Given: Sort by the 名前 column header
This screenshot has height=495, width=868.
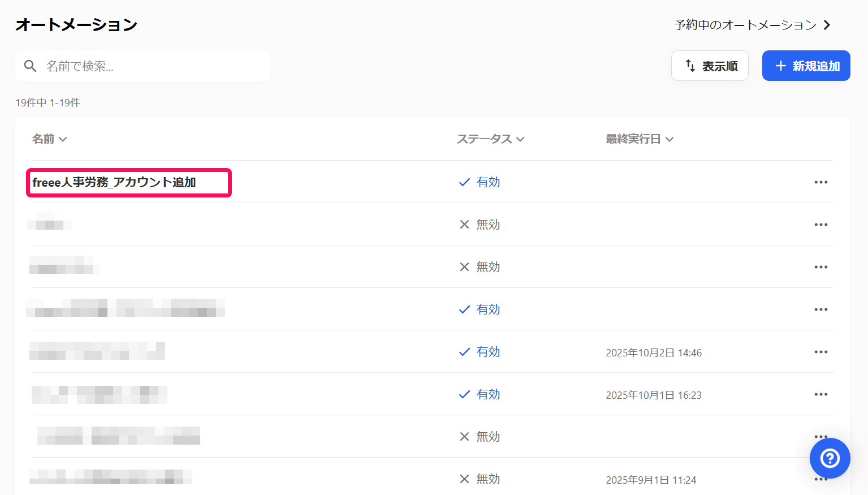Looking at the screenshot, I should point(49,139).
